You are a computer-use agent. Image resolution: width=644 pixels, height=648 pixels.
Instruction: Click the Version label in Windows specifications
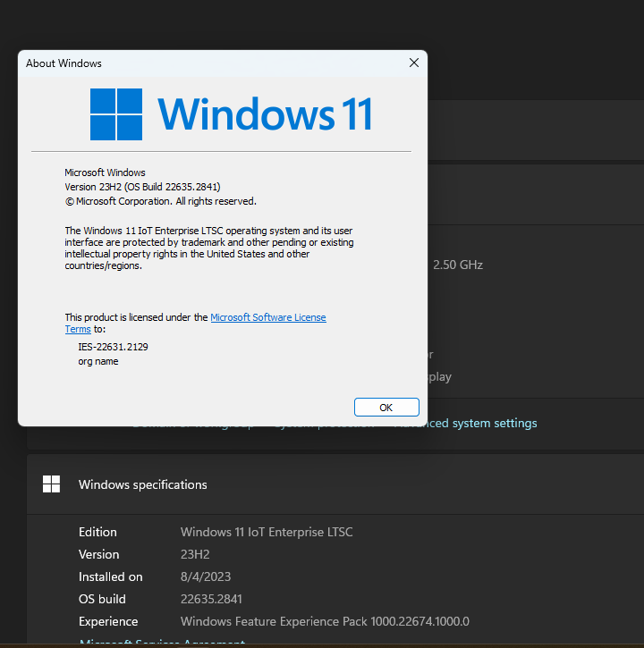(x=99, y=554)
